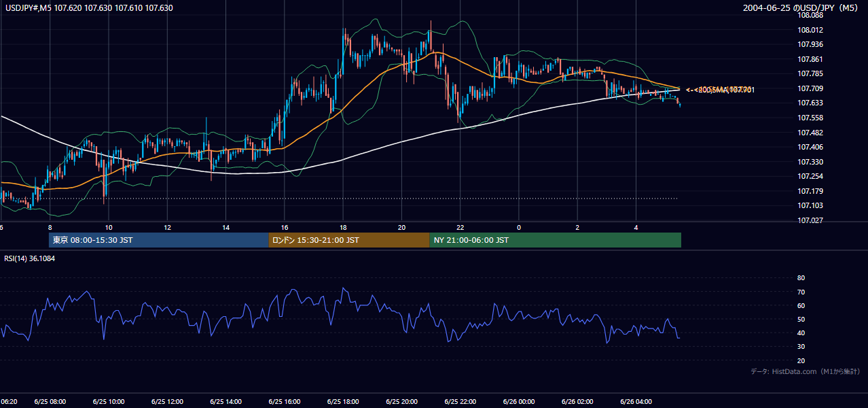The width and height of the screenshot is (868, 408).
Task: Click price axis value 107.936
Action: click(x=810, y=44)
